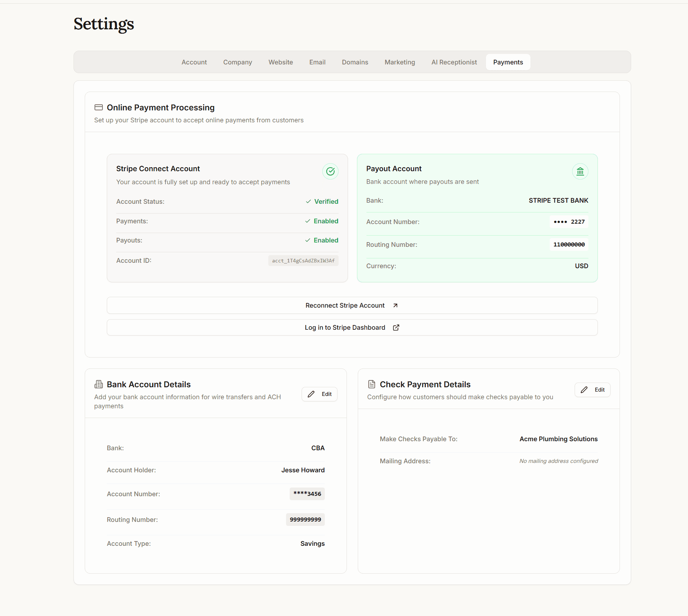Screen dimensions: 688x616
Task: Click the Payout Account title
Action: [x=394, y=169]
